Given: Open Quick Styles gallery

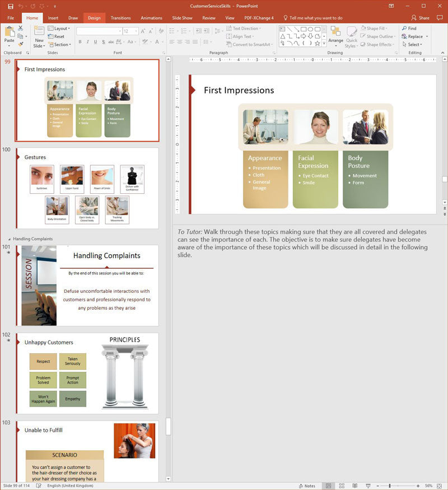Looking at the screenshot, I should (352, 36).
